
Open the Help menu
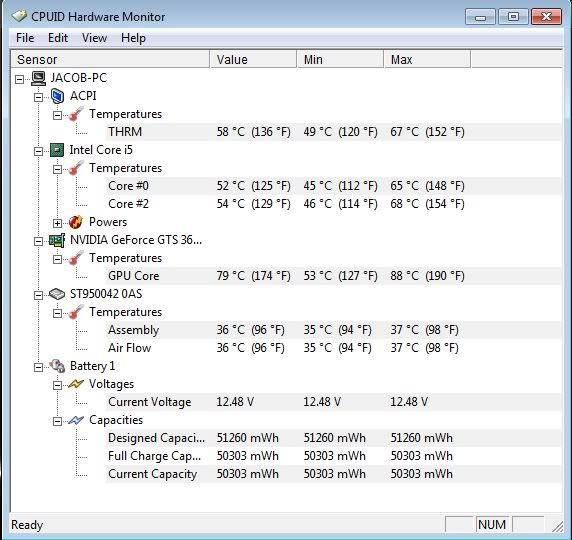coord(134,38)
